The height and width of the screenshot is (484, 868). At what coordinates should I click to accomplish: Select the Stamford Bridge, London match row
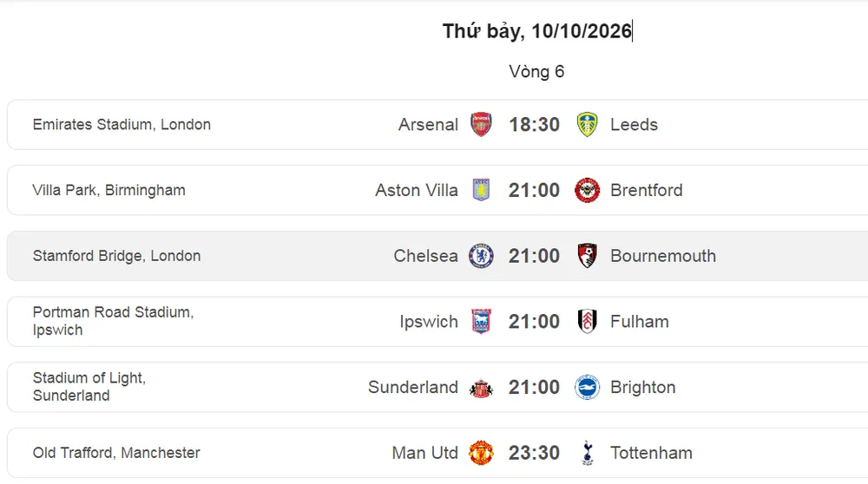437,256
